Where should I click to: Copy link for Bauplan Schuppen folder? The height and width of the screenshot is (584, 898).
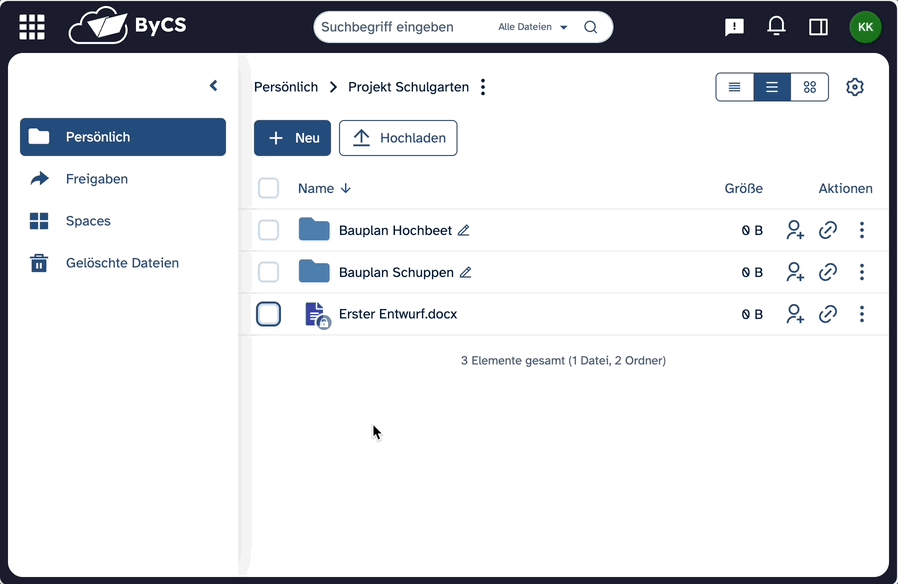pyautogui.click(x=828, y=272)
